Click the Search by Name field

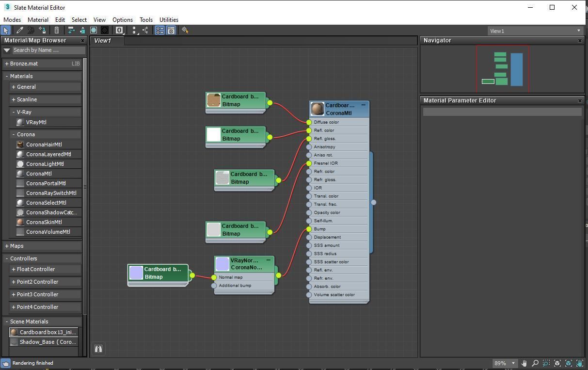pos(49,50)
